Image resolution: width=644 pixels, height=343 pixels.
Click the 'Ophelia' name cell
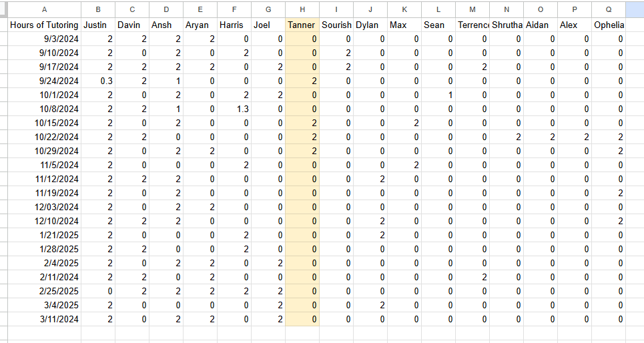608,25
